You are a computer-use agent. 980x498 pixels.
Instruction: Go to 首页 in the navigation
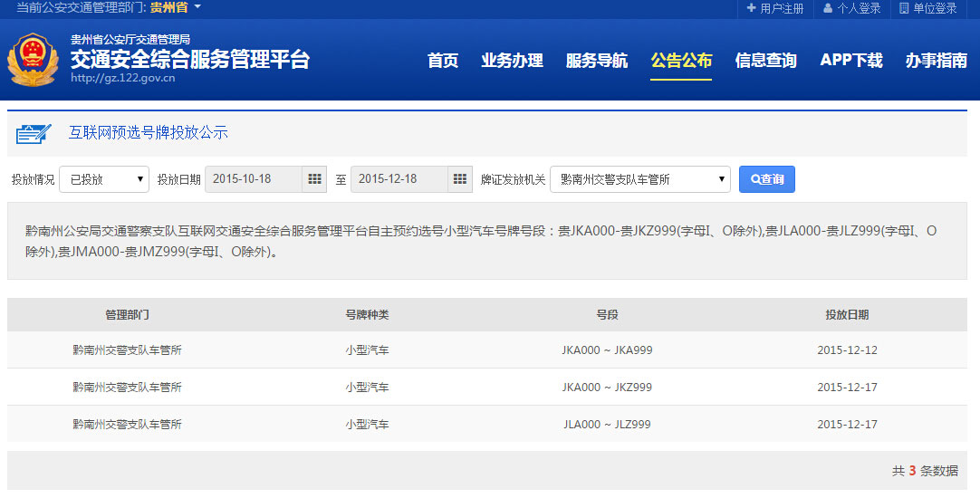tap(443, 61)
